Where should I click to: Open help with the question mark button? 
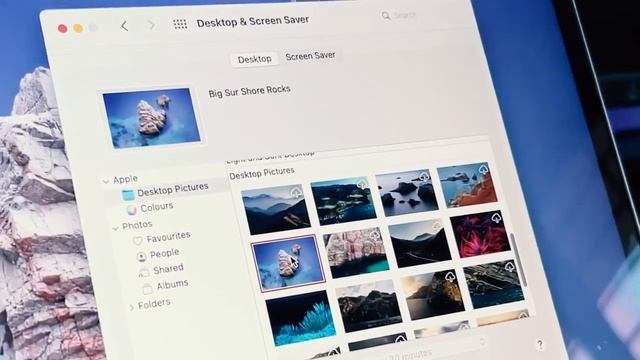click(540, 344)
